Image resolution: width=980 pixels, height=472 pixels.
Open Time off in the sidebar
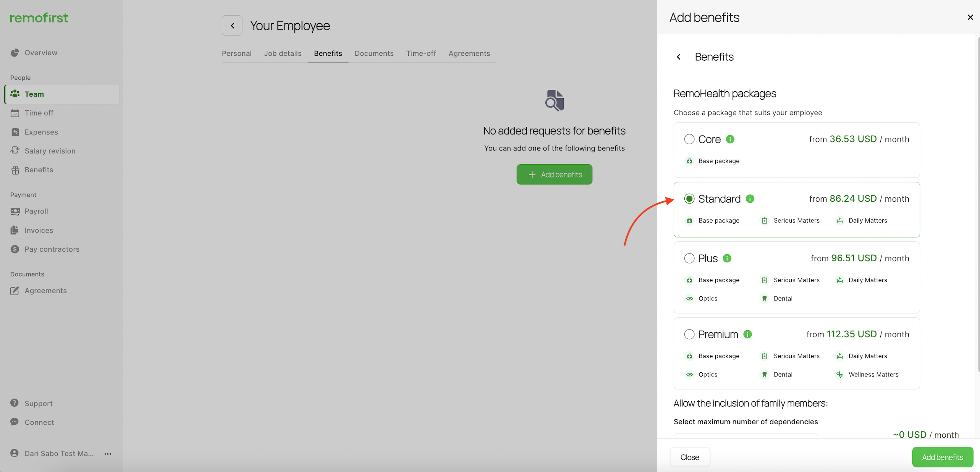pos(62,113)
